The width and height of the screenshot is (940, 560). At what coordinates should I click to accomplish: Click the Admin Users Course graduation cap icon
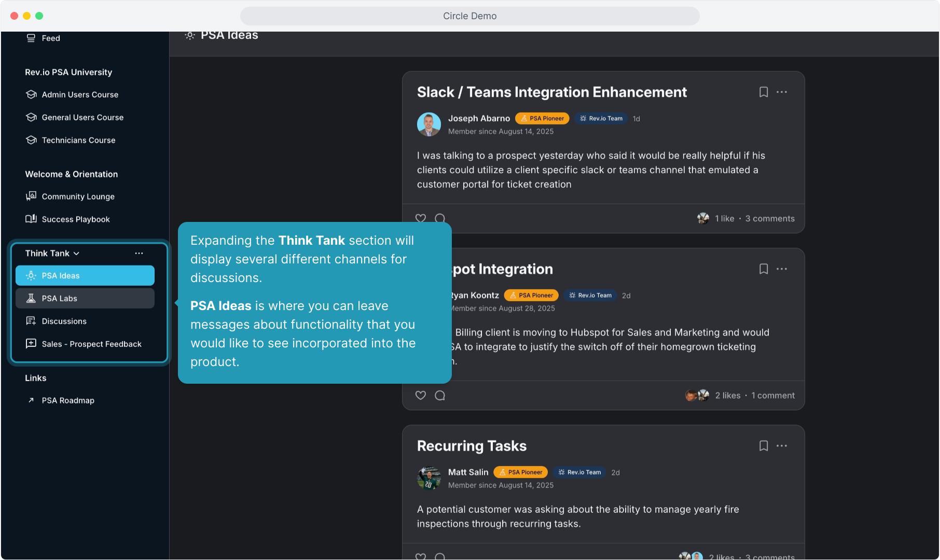(x=31, y=94)
